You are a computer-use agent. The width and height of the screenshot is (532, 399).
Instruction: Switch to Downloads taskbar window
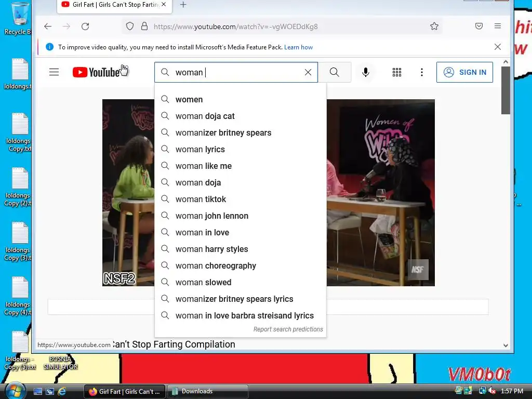[208, 391]
